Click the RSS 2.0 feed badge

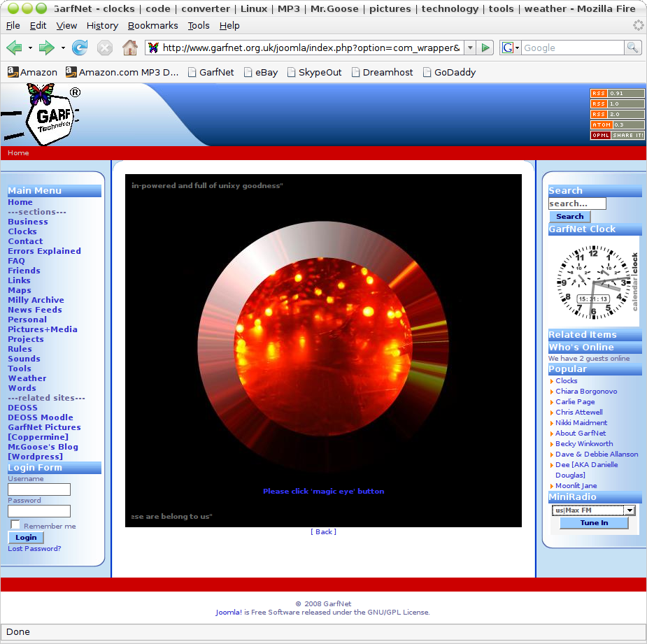(618, 114)
